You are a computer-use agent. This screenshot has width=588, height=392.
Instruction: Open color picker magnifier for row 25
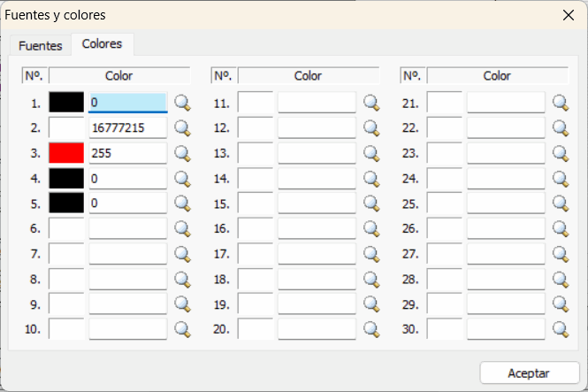[561, 204]
